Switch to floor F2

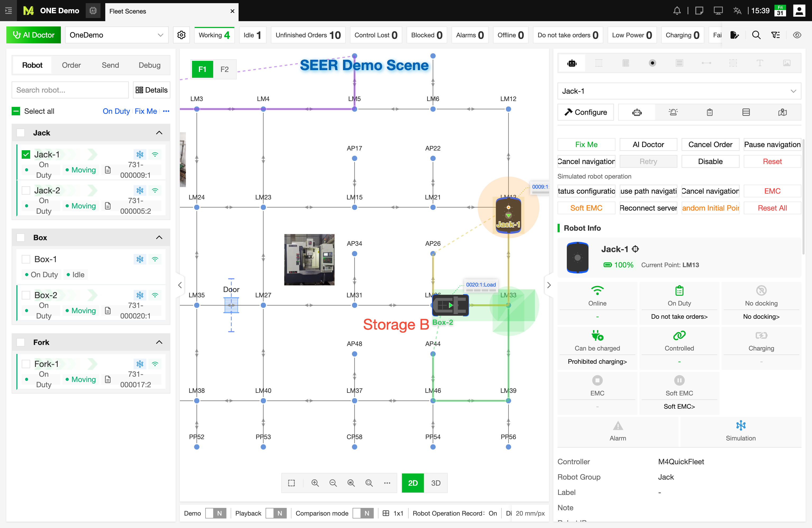coord(224,69)
